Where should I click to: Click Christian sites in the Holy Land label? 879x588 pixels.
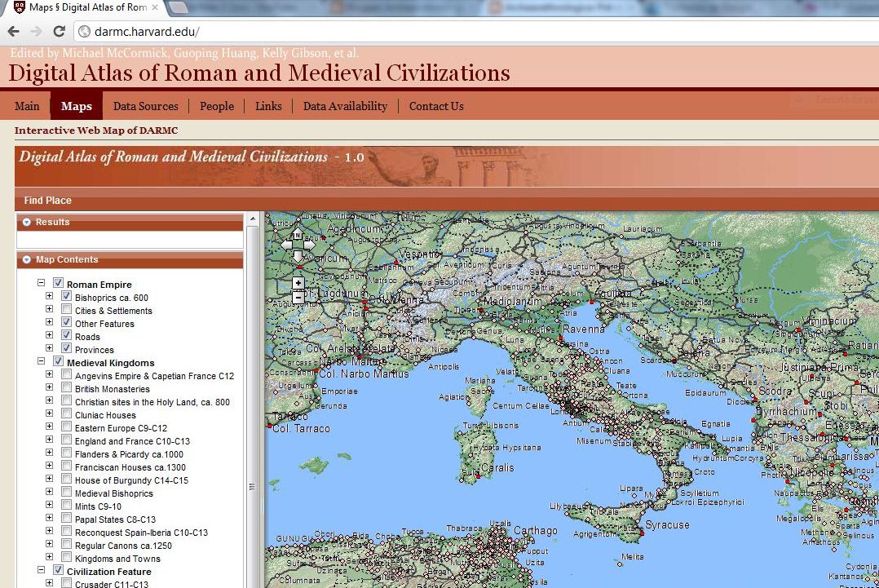tap(152, 402)
